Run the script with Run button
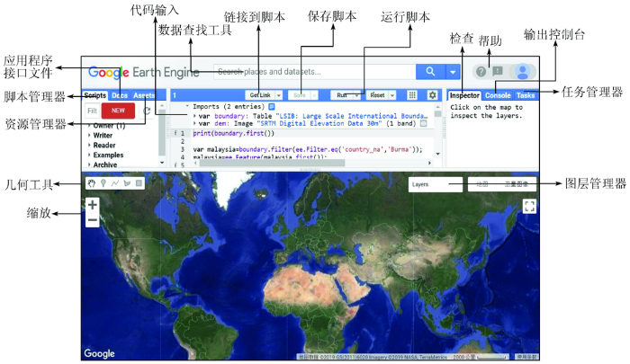 pyautogui.click(x=342, y=95)
